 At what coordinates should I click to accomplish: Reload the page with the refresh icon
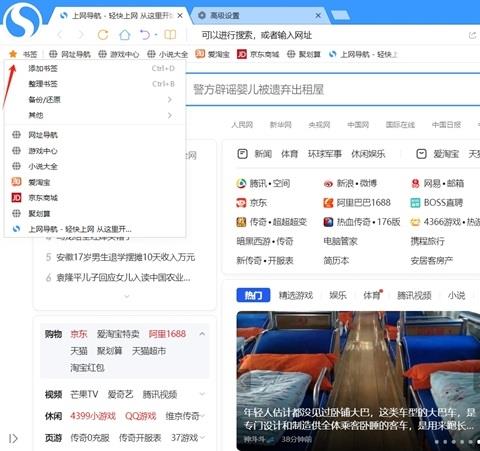click(103, 35)
